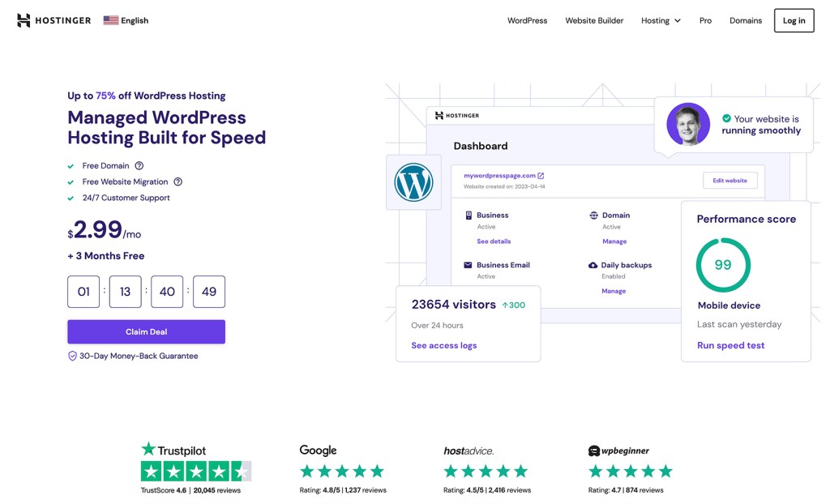Click Manage under Domain
The height and width of the screenshot is (504, 830).
pyautogui.click(x=614, y=241)
